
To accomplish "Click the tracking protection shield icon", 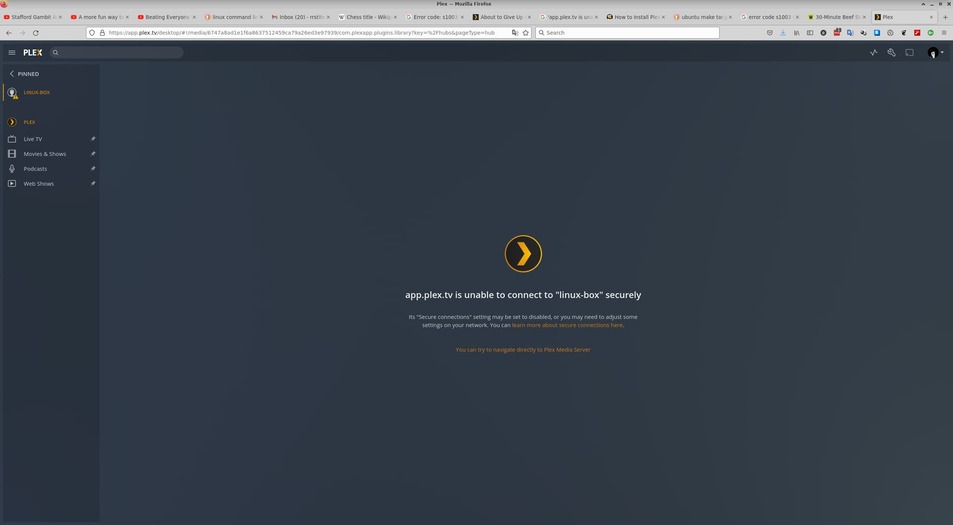I will pyautogui.click(x=92, y=33).
